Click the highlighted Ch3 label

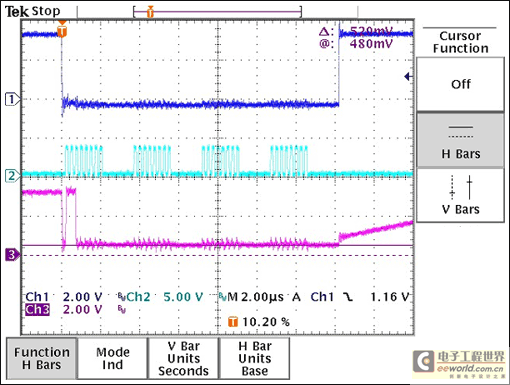pyautogui.click(x=37, y=309)
